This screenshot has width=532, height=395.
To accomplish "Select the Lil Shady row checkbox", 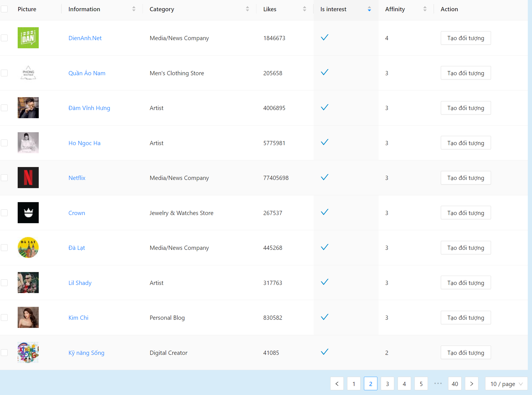I will [x=4, y=283].
